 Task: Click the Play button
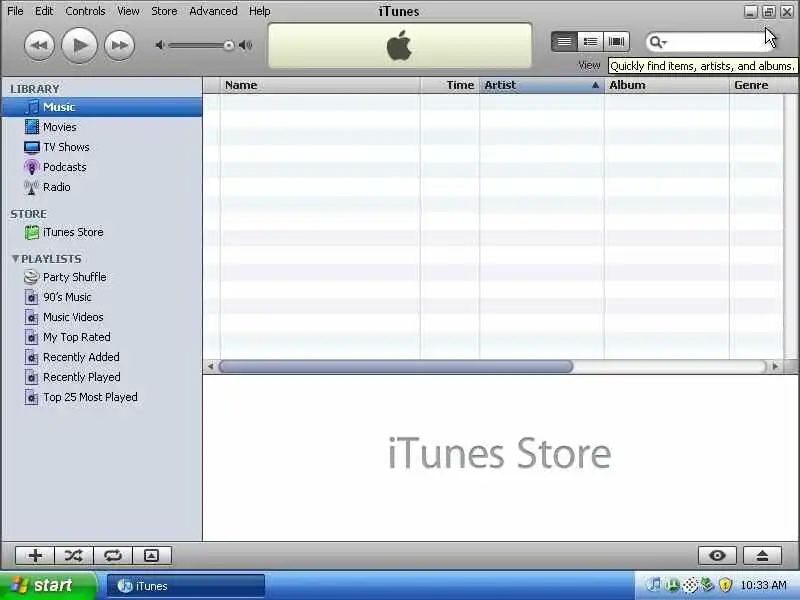coord(79,45)
